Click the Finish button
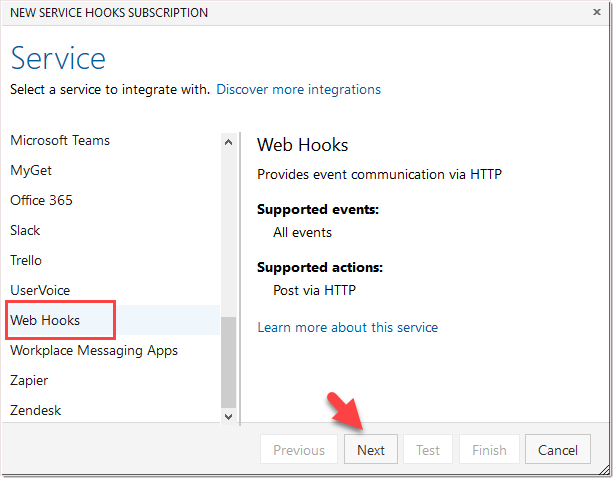This screenshot has height=481, width=616. [489, 450]
